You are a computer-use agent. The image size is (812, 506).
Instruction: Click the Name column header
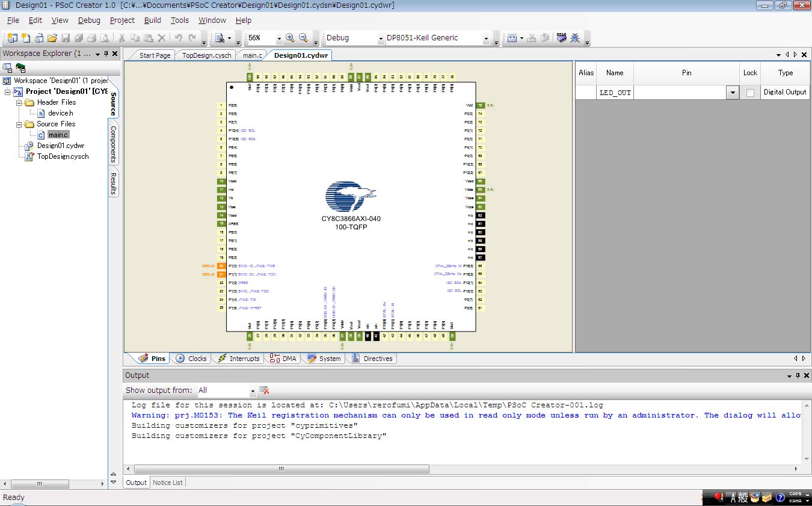[615, 73]
